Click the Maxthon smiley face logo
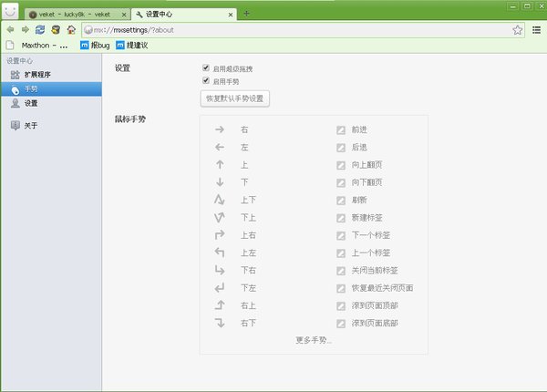Image resolution: width=547 pixels, height=392 pixels. pyautogui.click(x=10, y=10)
